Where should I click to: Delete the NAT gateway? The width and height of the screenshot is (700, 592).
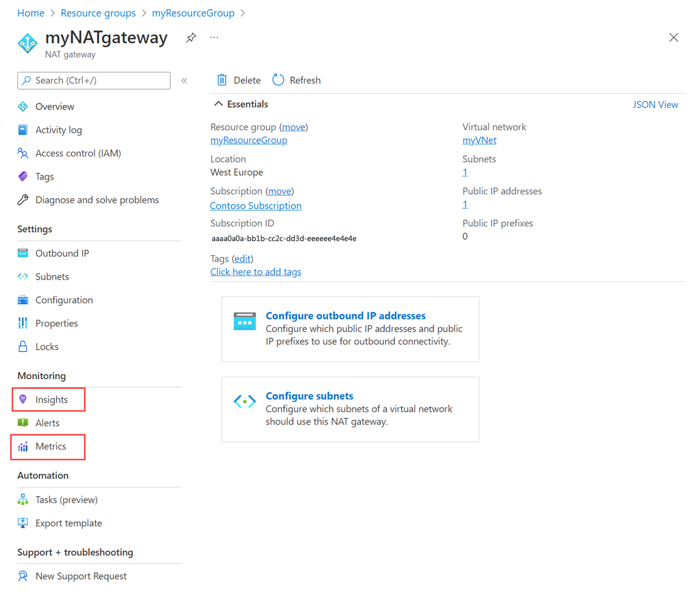238,80
